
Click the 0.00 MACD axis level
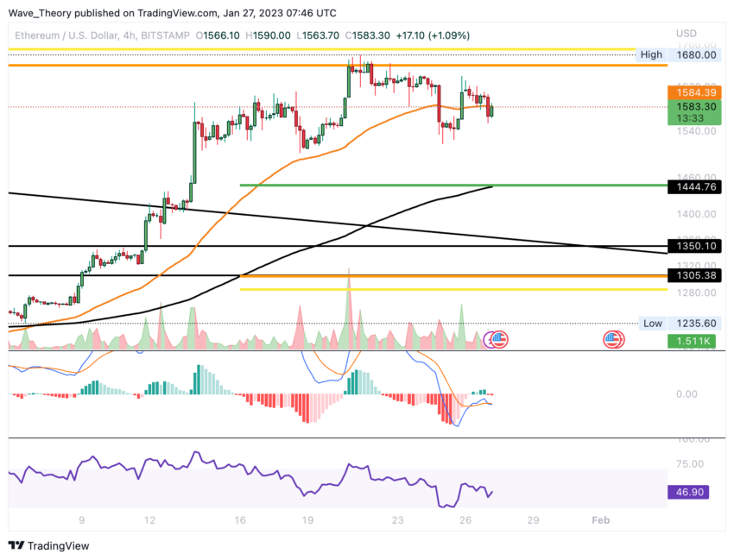[x=687, y=394]
